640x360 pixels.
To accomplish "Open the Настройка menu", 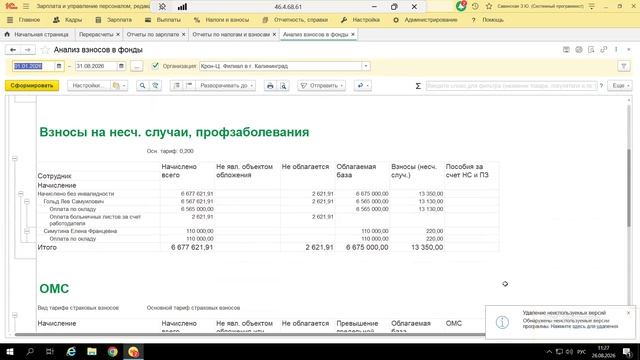I will (x=360, y=20).
